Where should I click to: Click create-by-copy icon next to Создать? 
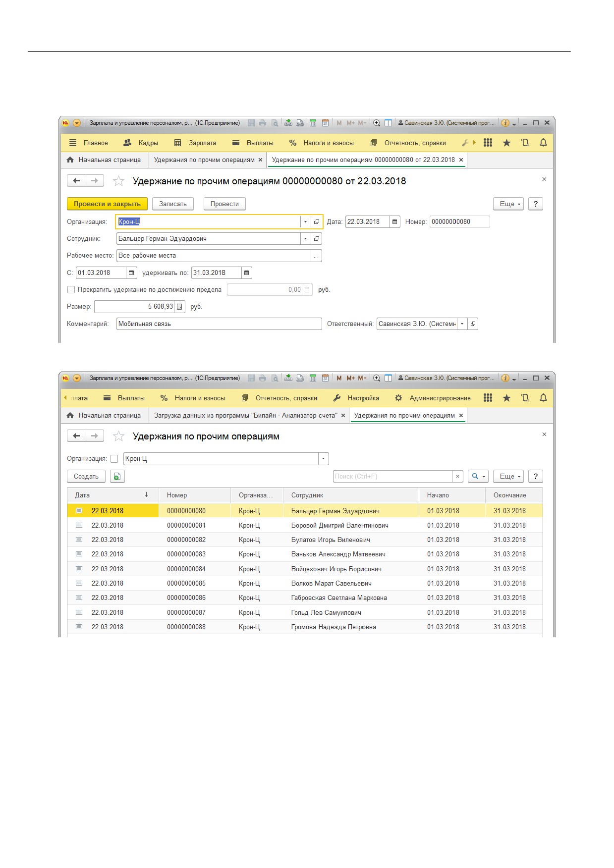pyautogui.click(x=117, y=476)
